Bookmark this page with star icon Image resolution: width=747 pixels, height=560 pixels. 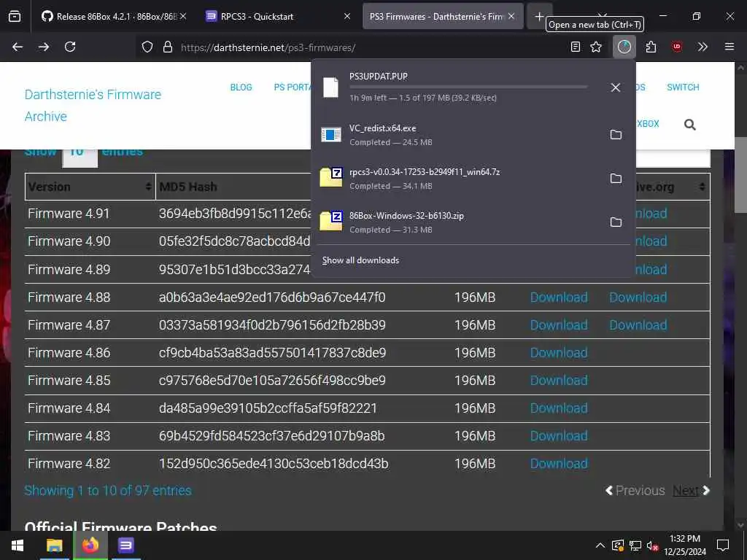[596, 47]
